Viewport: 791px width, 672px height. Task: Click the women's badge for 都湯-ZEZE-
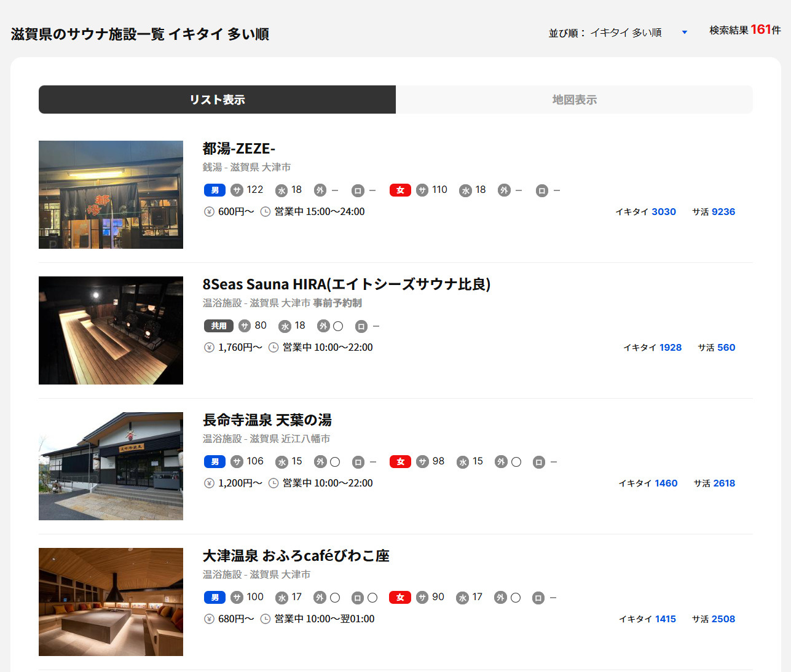click(400, 190)
